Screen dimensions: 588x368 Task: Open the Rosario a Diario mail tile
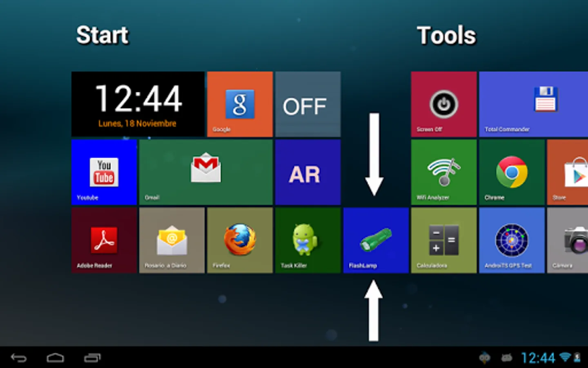click(x=172, y=240)
